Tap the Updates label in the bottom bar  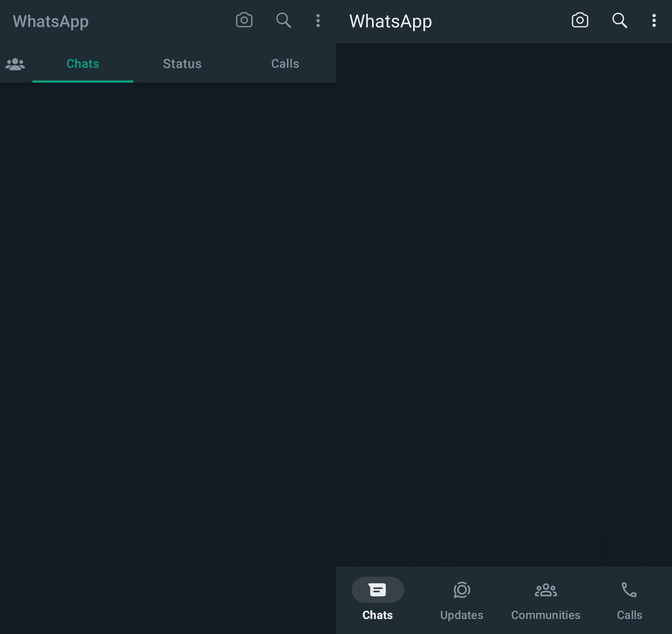coord(461,615)
